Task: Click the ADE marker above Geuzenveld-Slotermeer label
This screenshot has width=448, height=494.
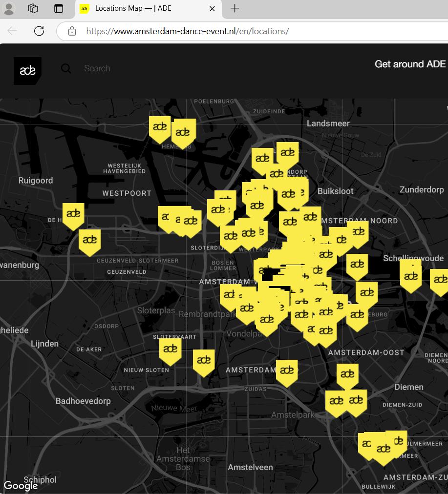Action: pyautogui.click(x=90, y=243)
